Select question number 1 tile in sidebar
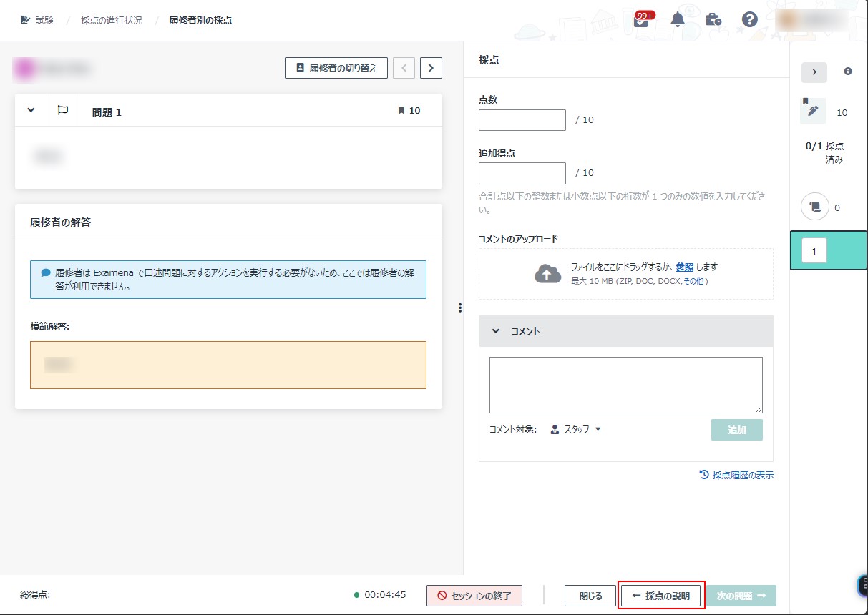The width and height of the screenshot is (868, 615). click(814, 252)
